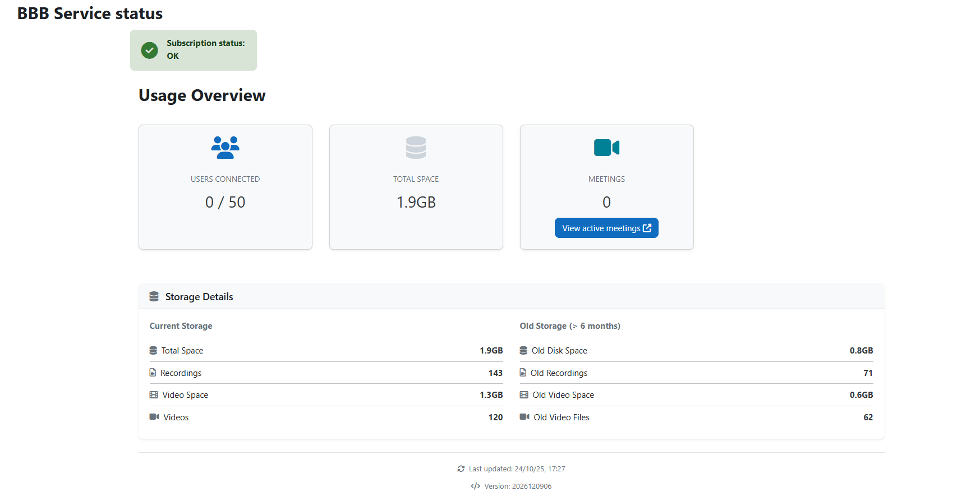Click the film icon beside Video Space
This screenshot has height=491, width=980.
click(x=154, y=394)
